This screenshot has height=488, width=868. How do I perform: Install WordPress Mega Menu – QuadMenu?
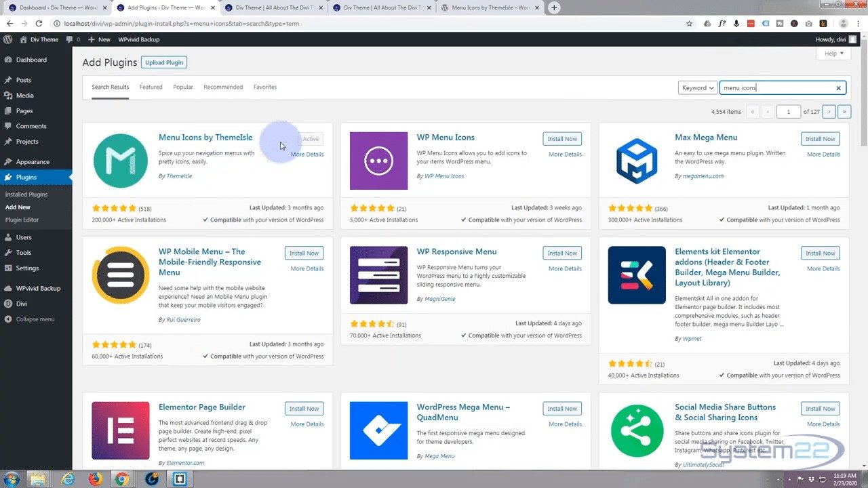point(562,409)
